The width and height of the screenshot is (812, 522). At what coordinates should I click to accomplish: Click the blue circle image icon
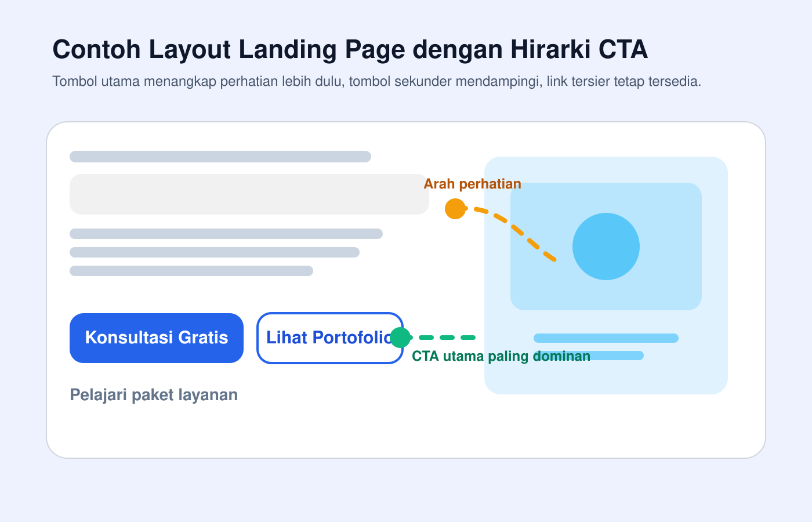point(606,246)
